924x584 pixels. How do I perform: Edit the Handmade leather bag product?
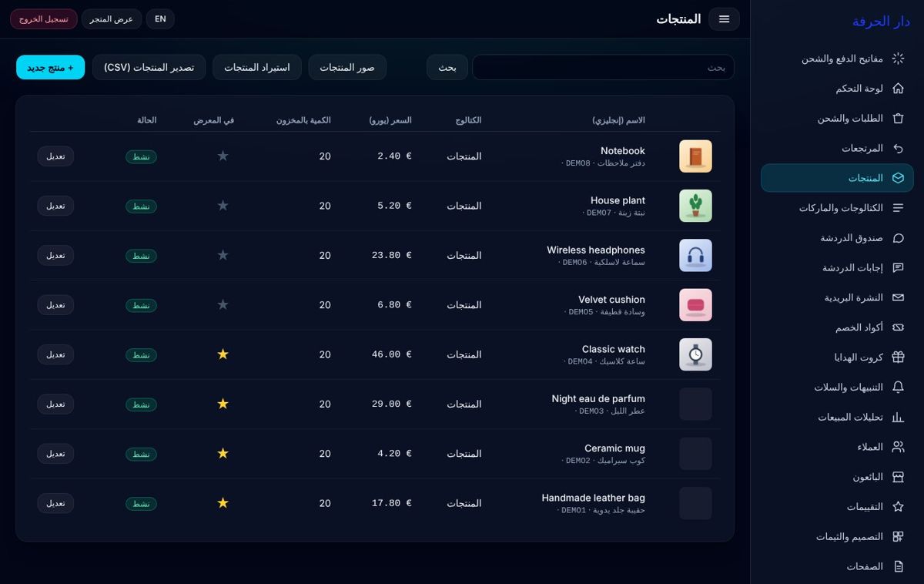click(55, 503)
